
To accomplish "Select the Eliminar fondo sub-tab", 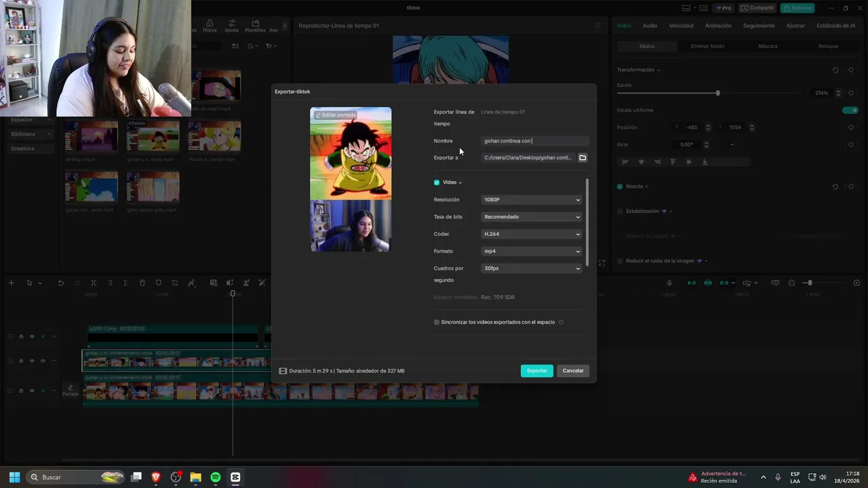I will pos(707,46).
